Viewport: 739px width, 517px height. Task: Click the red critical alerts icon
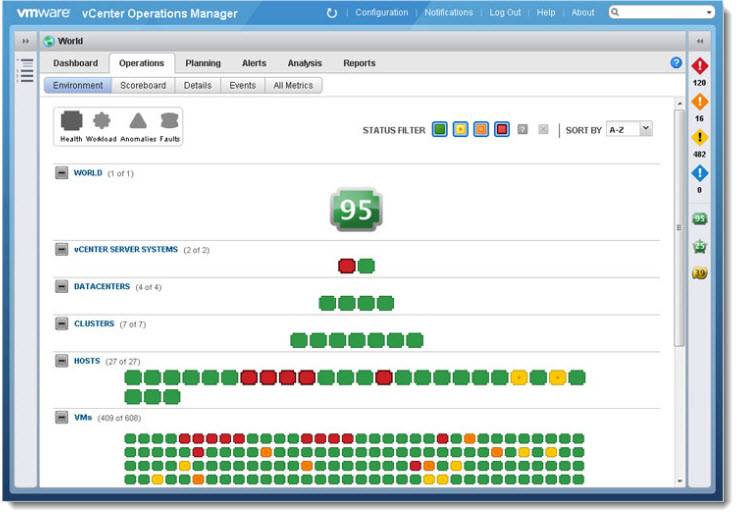(700, 66)
